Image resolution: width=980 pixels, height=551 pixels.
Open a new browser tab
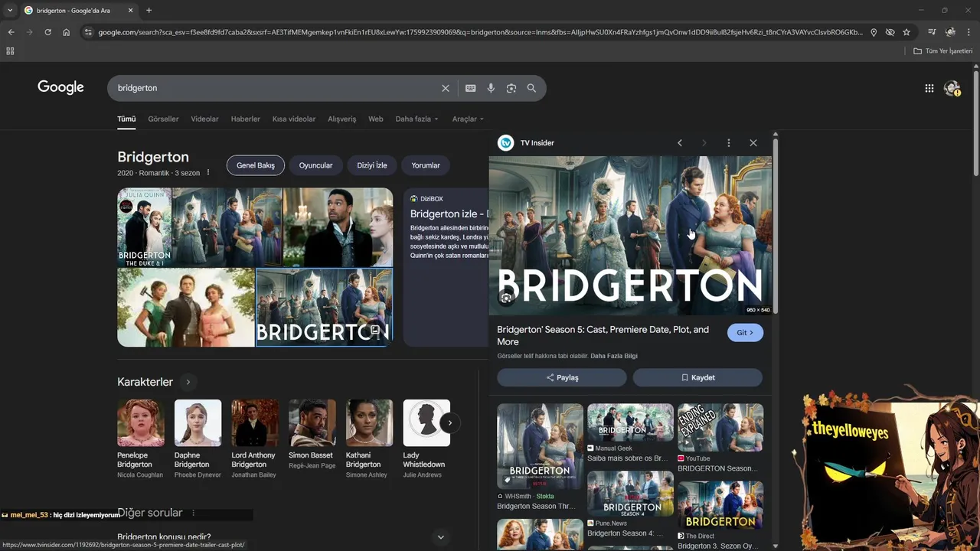coord(149,11)
